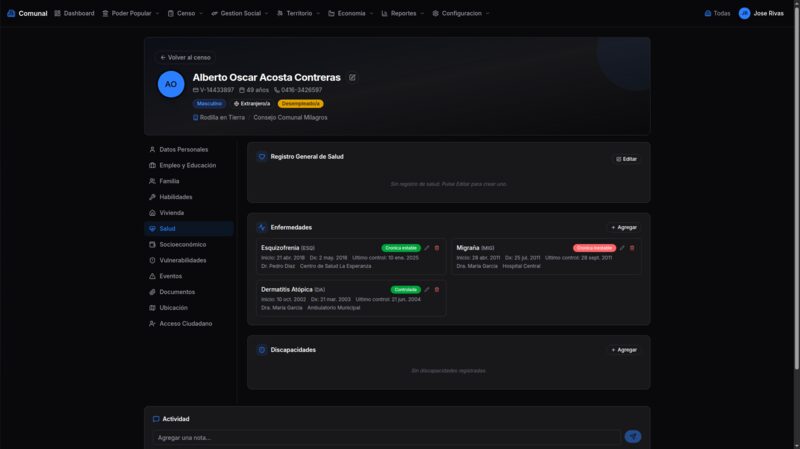Click Consejo Comunal Milagros text

coord(290,117)
